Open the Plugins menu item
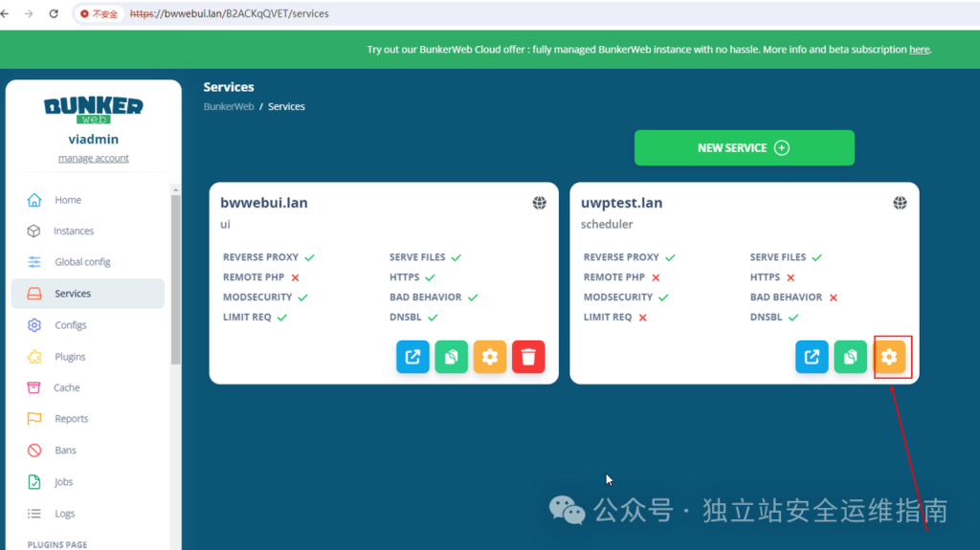Viewport: 980px width, 550px height. (70, 356)
